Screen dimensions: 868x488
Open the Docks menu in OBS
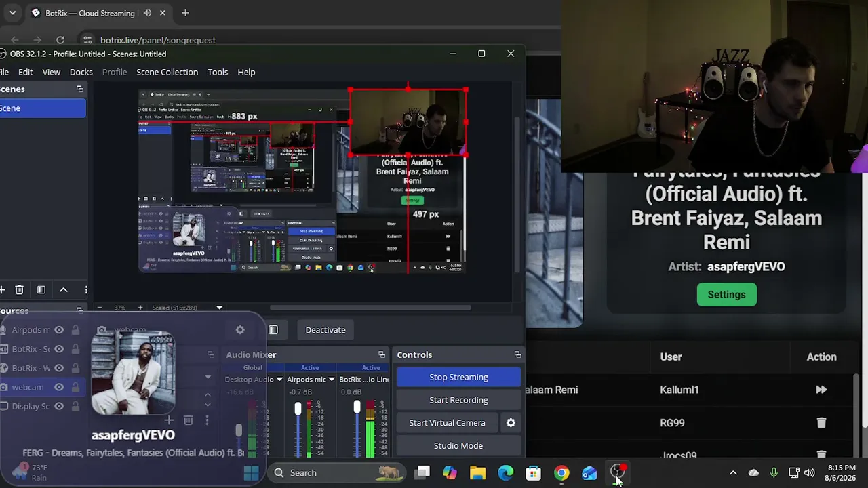point(81,72)
